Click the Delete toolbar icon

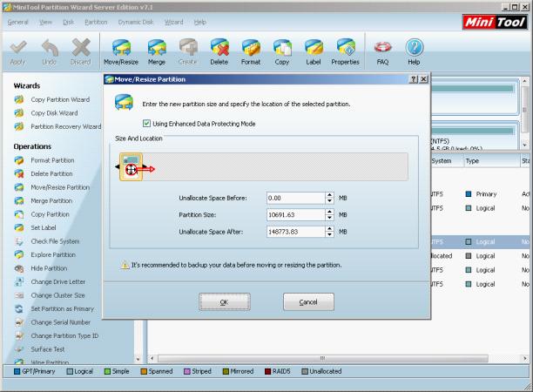coord(219,52)
